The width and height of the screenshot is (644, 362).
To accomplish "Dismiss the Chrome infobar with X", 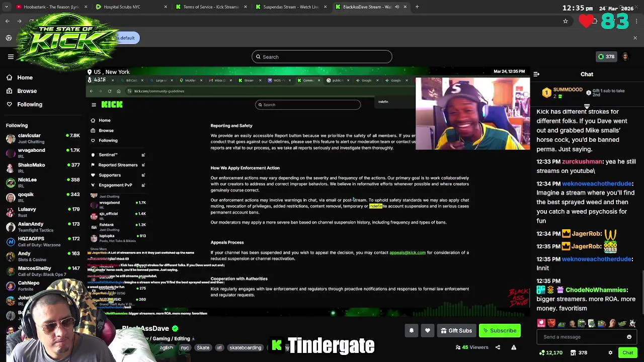I will pyautogui.click(x=635, y=38).
